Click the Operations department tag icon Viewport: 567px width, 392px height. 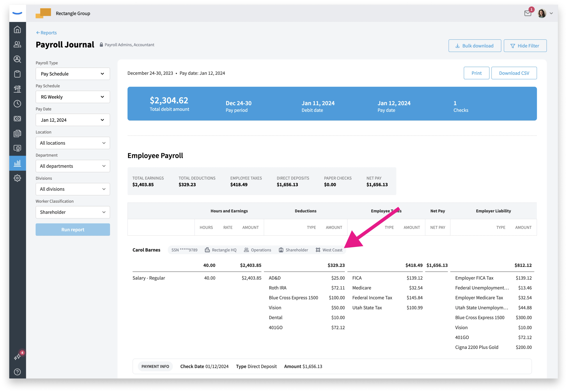(246, 250)
